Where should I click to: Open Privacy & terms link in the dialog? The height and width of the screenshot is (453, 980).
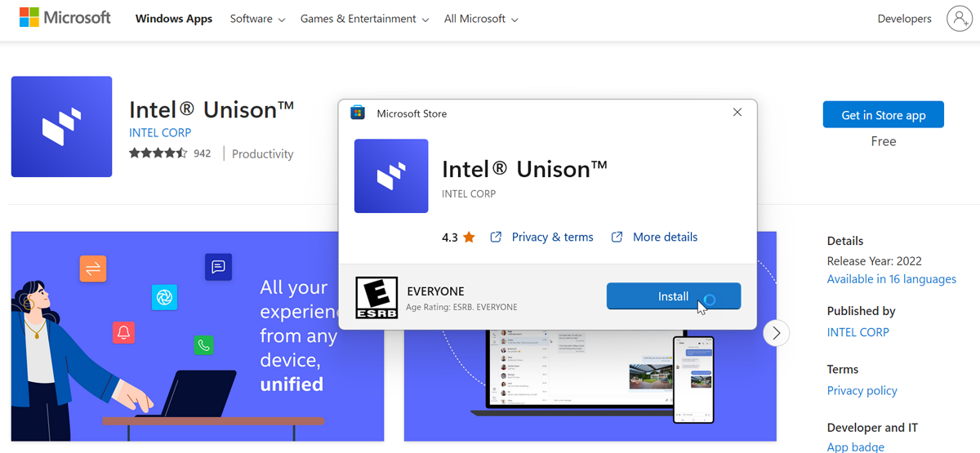pyautogui.click(x=552, y=238)
